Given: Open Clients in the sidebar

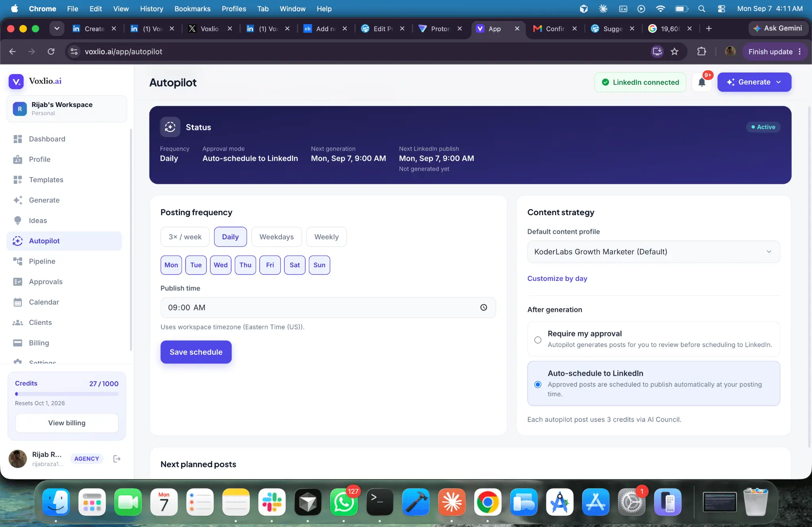Looking at the screenshot, I should coord(64,323).
